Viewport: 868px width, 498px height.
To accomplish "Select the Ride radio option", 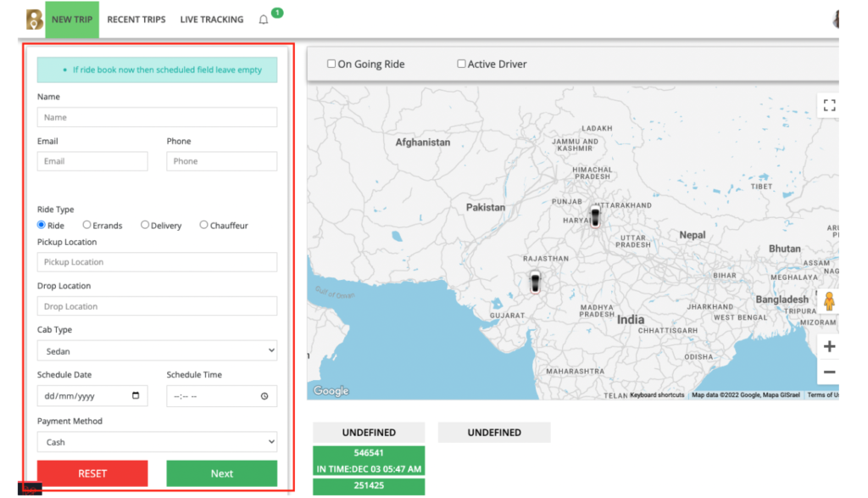I will pyautogui.click(x=41, y=225).
